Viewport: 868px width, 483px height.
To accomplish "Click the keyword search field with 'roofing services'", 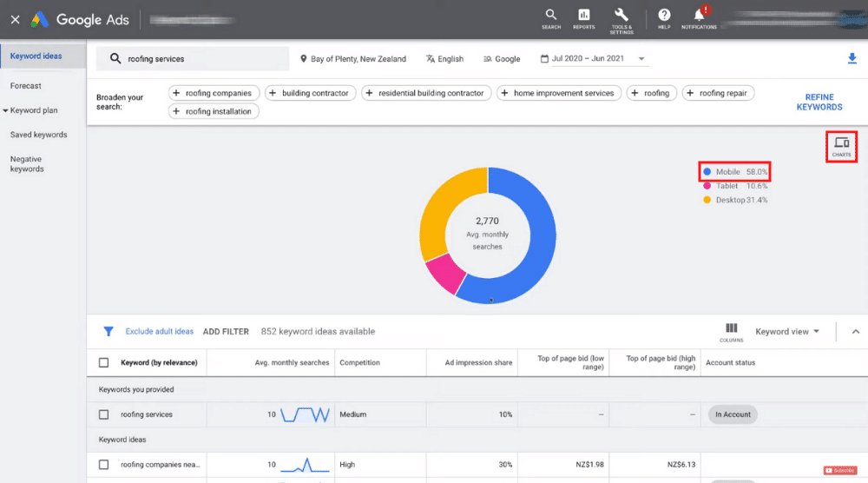I will point(193,58).
